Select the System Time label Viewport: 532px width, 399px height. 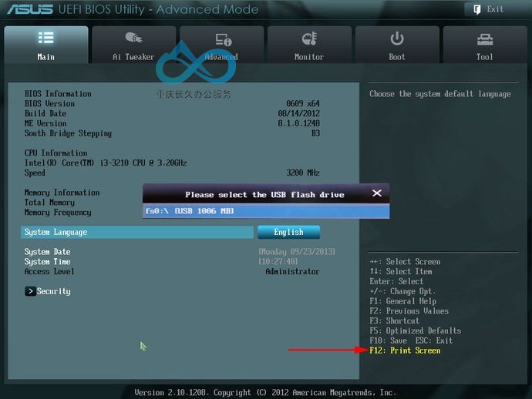pyautogui.click(x=48, y=262)
